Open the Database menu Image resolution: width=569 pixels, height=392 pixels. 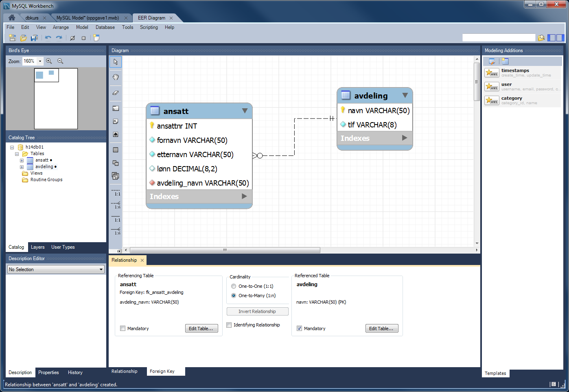click(x=105, y=27)
